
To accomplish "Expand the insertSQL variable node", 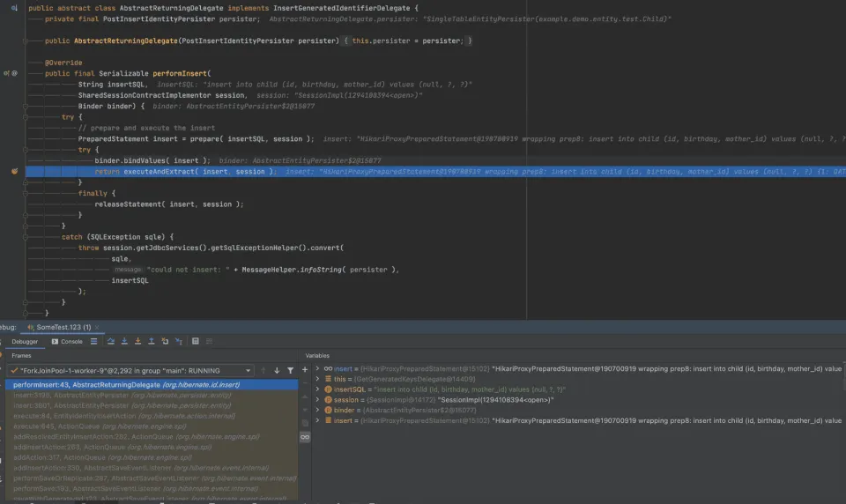I will pos(317,389).
